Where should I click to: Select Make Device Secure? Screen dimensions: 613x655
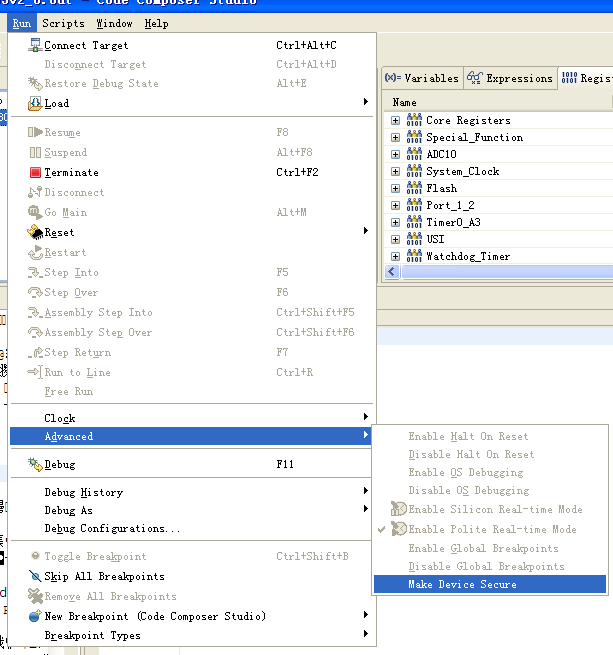[x=490, y=584]
